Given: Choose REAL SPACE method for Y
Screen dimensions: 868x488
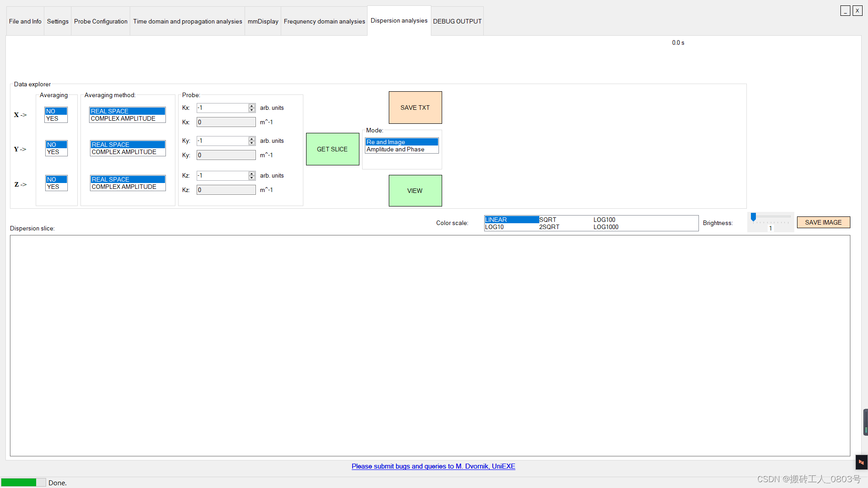Looking at the screenshot, I should 128,145.
